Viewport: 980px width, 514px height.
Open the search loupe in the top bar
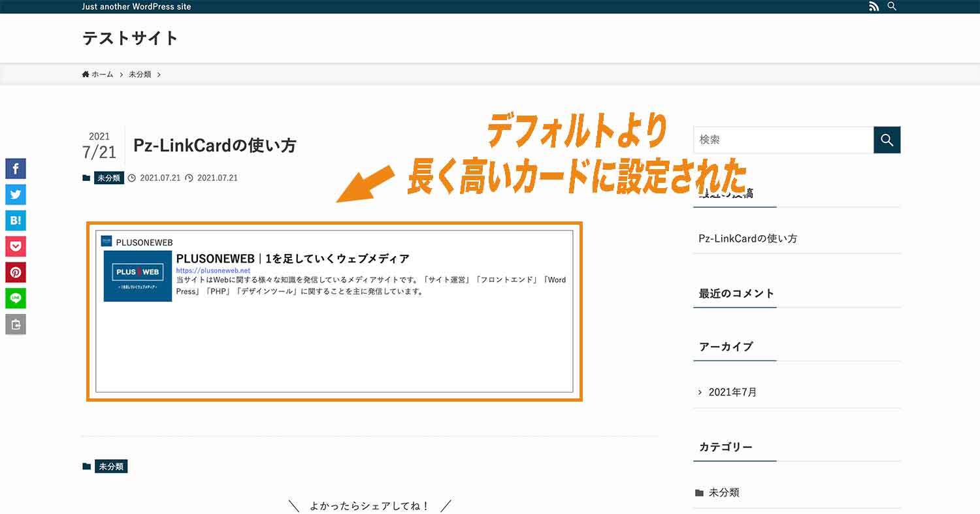pos(892,7)
